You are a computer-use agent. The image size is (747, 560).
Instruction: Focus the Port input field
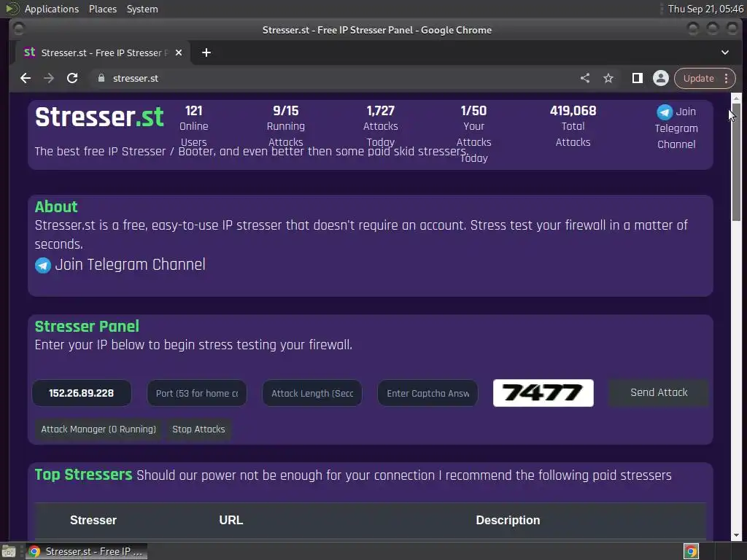click(197, 393)
